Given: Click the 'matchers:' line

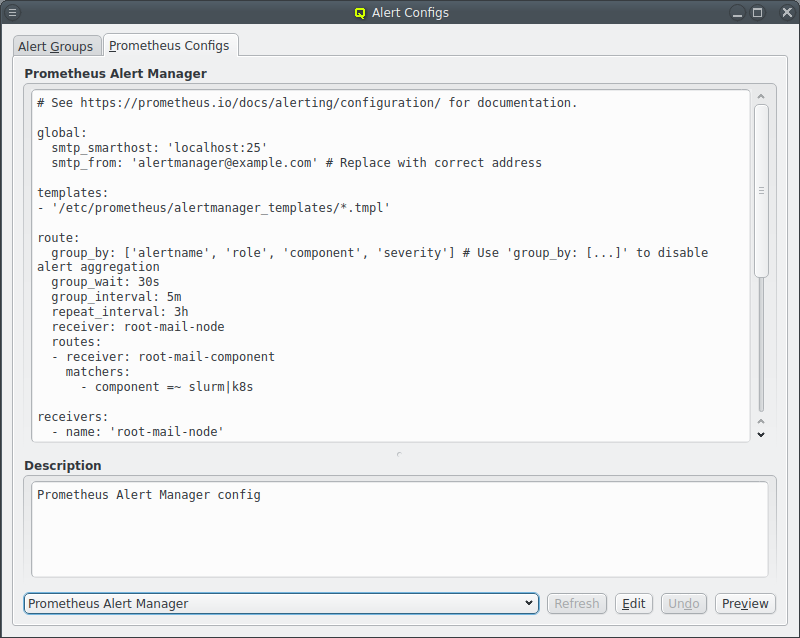Looking at the screenshot, I should point(97,372).
